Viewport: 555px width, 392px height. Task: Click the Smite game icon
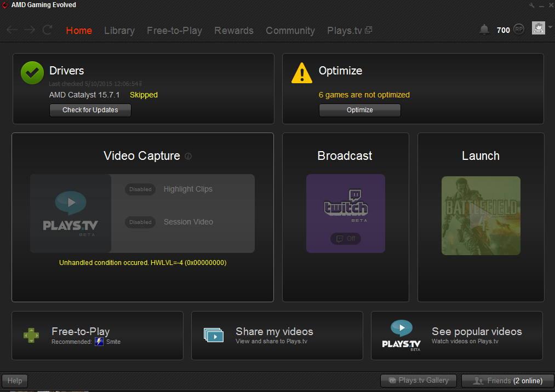tap(99, 342)
